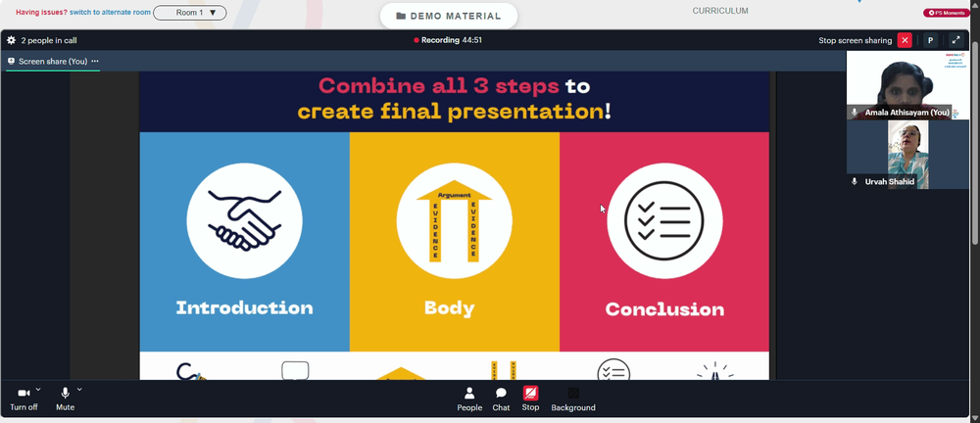Open the DEMO MATERIAL folder button

(449, 17)
